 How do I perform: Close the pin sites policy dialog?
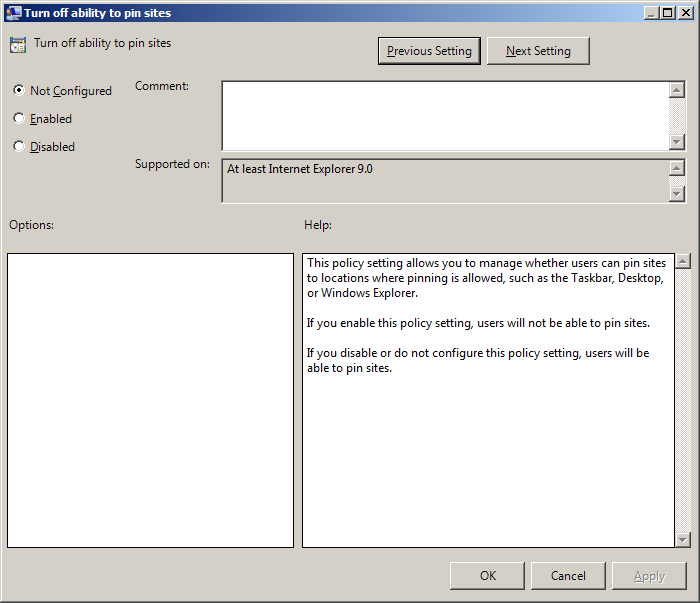pyautogui.click(x=685, y=13)
